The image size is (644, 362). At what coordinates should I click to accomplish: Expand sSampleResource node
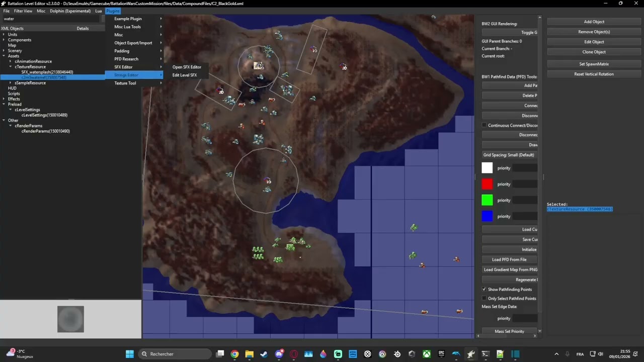(x=11, y=82)
